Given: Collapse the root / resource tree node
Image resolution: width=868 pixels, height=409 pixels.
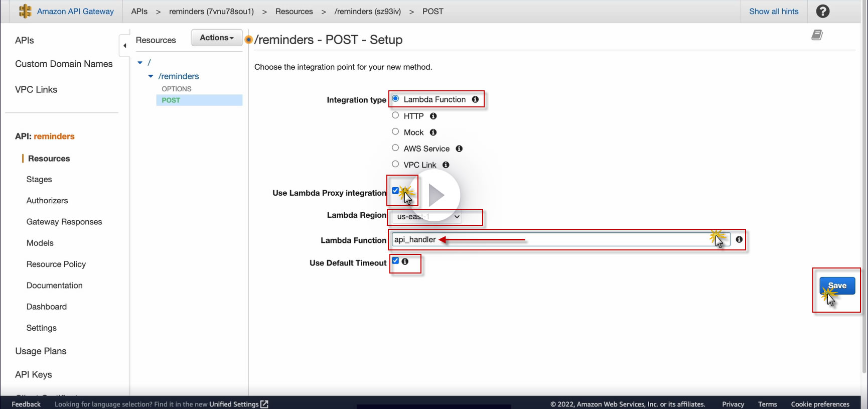Looking at the screenshot, I should [x=140, y=63].
